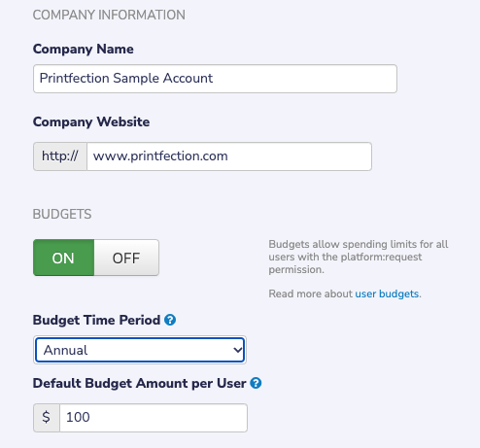Image resolution: width=480 pixels, height=448 pixels.
Task: Click the Read more about text
Action: pyautogui.click(x=310, y=293)
